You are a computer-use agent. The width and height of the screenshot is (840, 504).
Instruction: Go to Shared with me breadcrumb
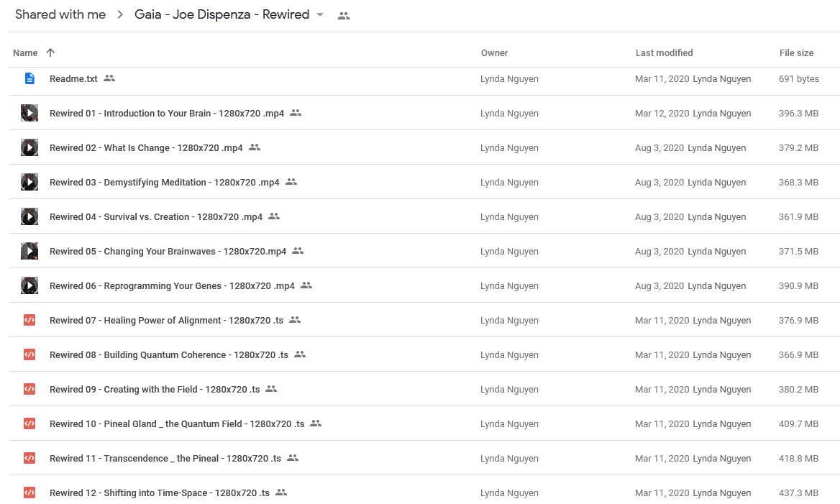coord(60,14)
